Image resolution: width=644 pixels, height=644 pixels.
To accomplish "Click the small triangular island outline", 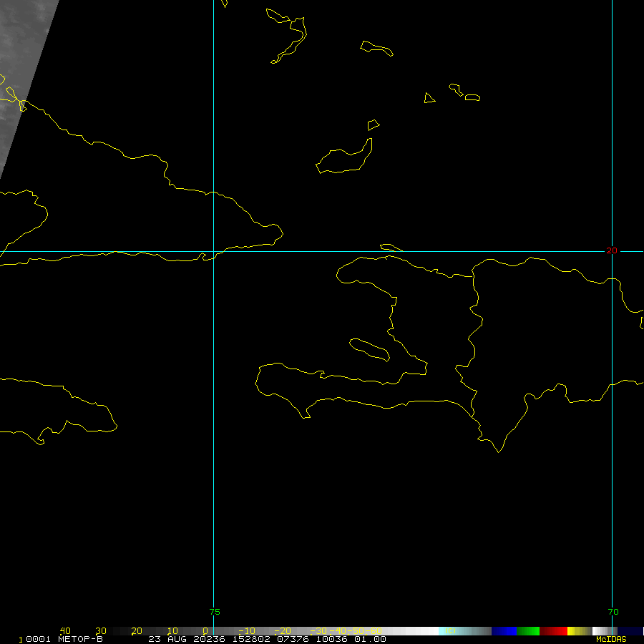I will point(429,98).
